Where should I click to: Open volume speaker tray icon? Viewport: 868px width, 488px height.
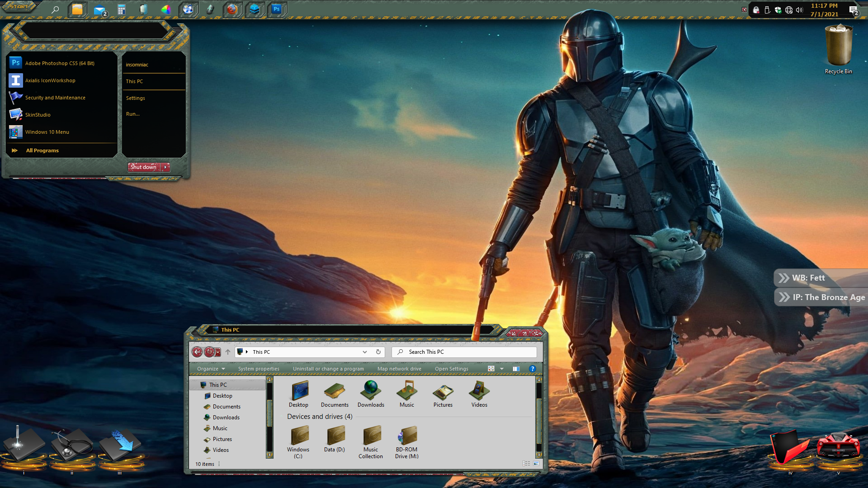pos(799,10)
